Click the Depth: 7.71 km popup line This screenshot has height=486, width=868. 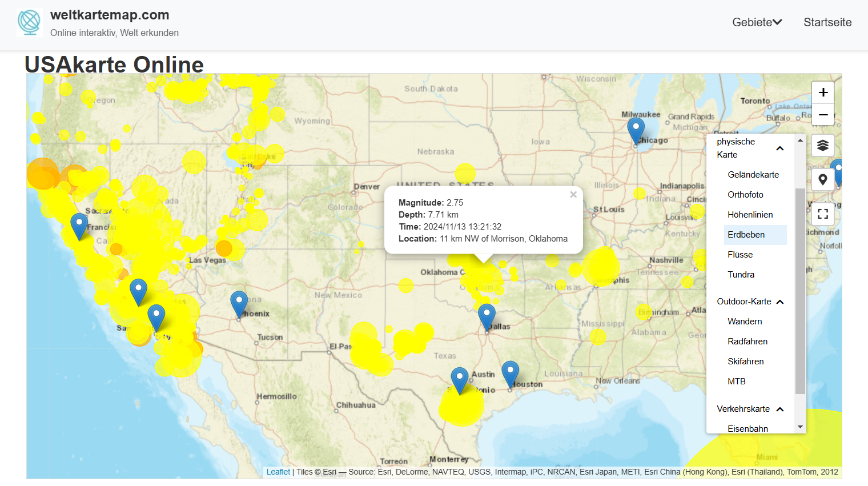(x=428, y=215)
